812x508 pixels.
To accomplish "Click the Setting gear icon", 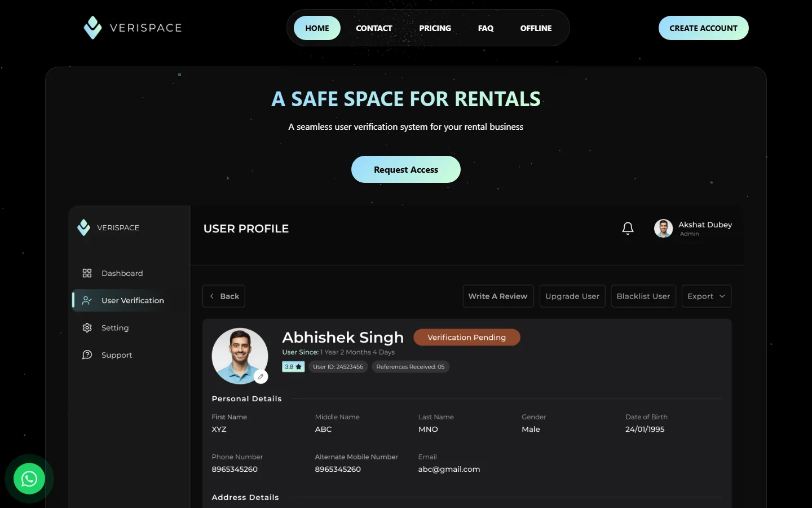I will pos(87,327).
